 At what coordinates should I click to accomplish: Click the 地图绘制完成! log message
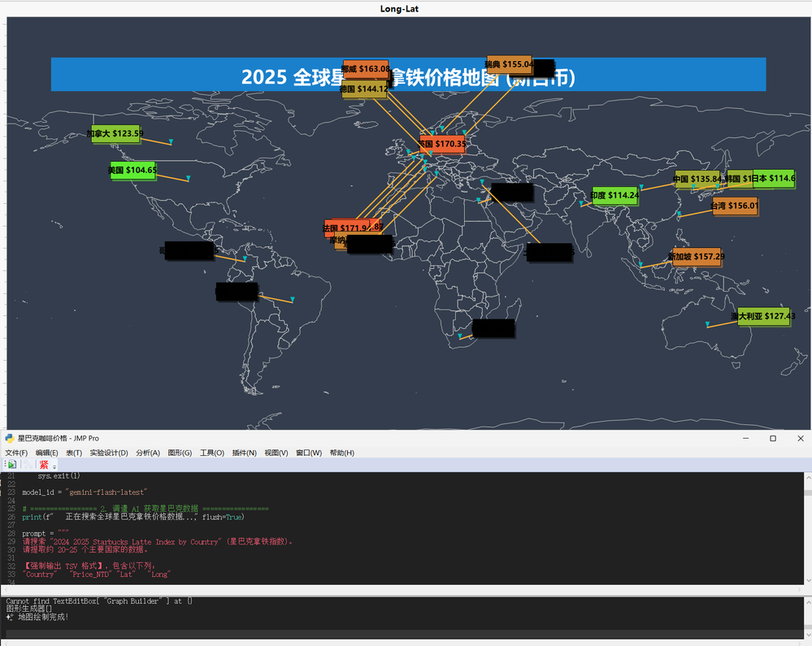coord(37,617)
